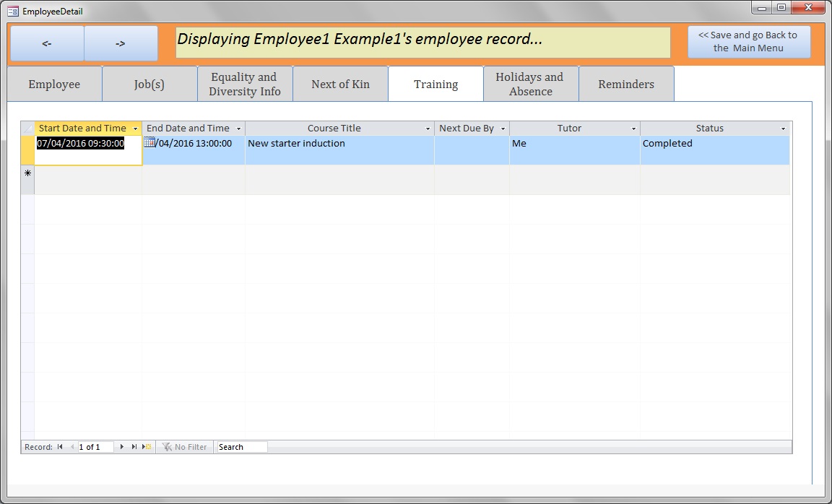Open Tutor column dropdown arrow
Viewport: 832px width, 504px height.
[633, 129]
